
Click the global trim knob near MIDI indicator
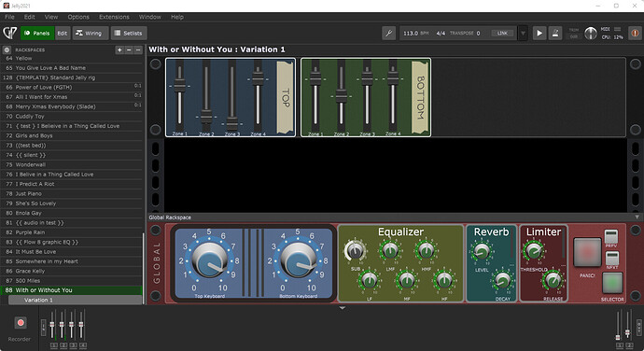tap(591, 34)
